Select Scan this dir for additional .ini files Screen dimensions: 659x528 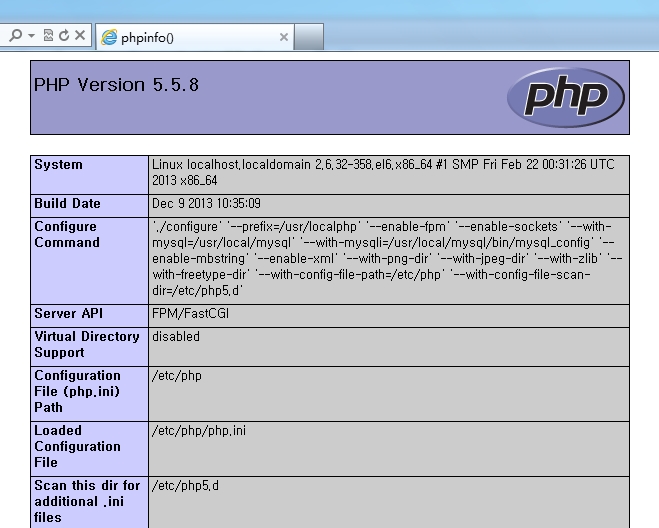coord(87,502)
